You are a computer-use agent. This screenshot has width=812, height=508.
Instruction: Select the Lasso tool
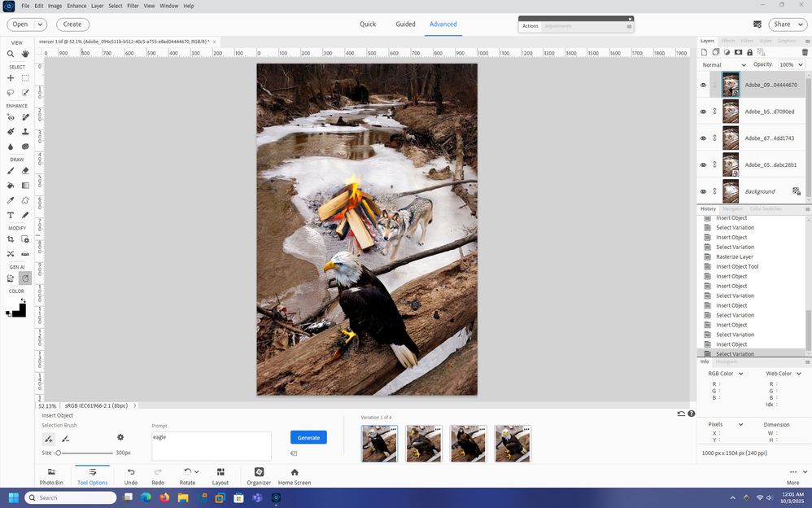pos(11,92)
